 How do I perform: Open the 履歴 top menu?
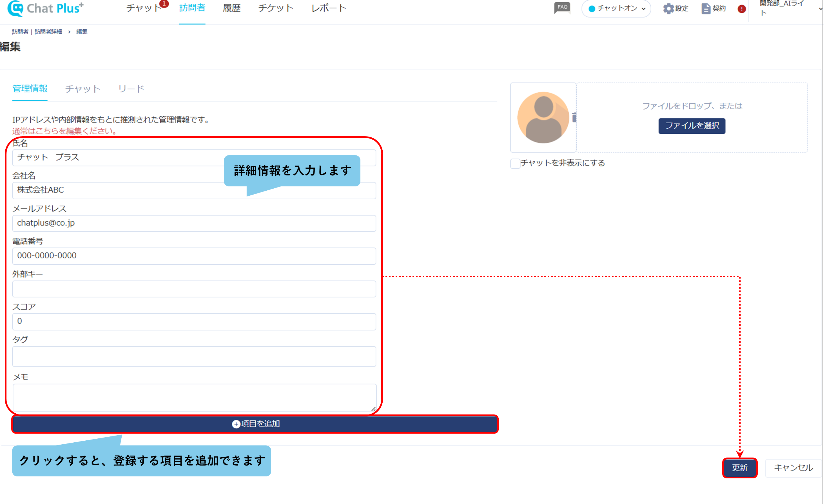click(232, 8)
